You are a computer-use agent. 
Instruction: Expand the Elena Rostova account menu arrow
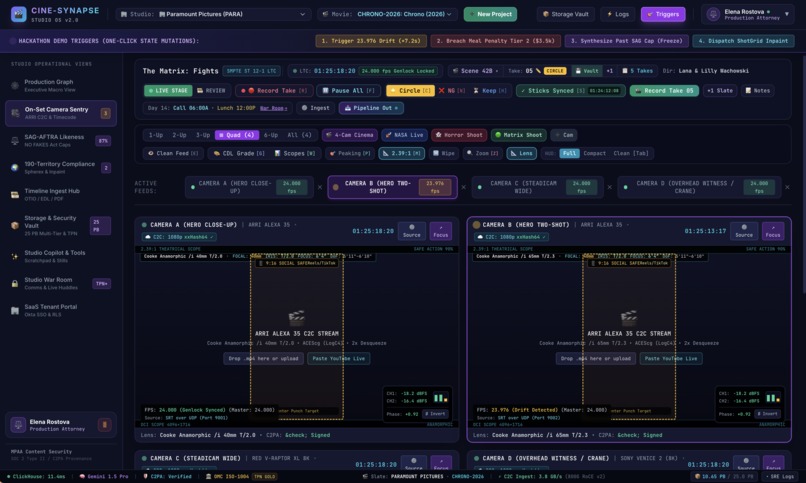point(786,14)
